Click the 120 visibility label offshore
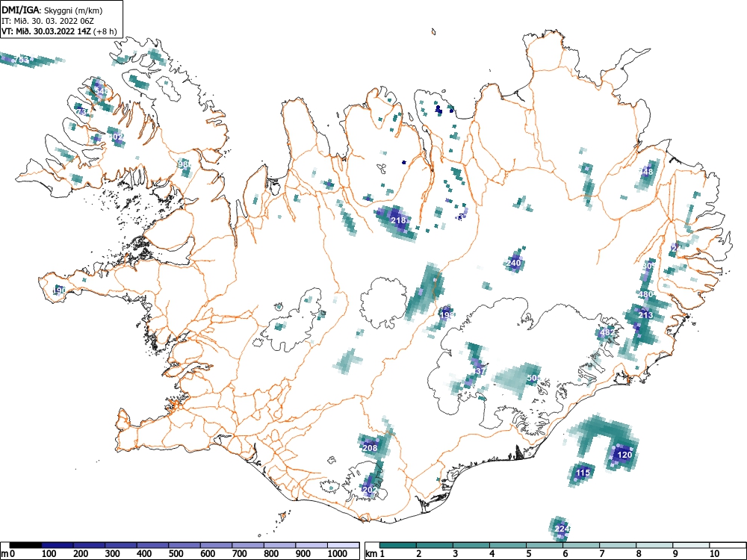 point(624,455)
